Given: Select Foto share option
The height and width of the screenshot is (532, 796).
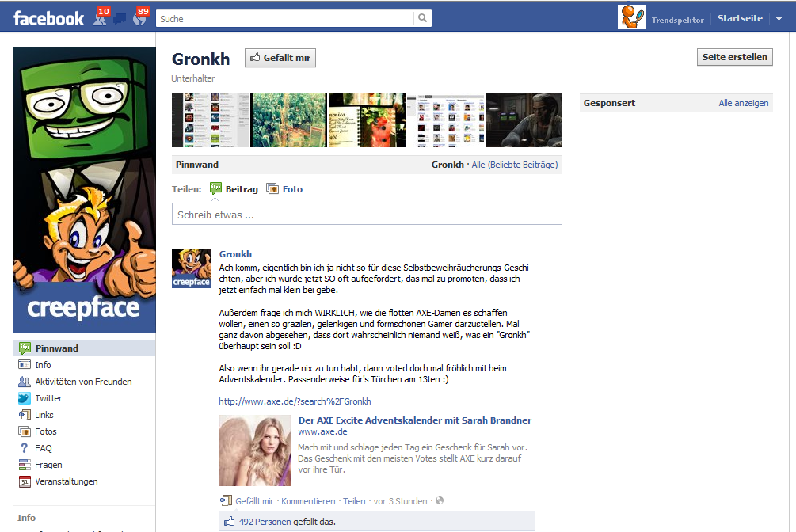Looking at the screenshot, I should (x=292, y=189).
